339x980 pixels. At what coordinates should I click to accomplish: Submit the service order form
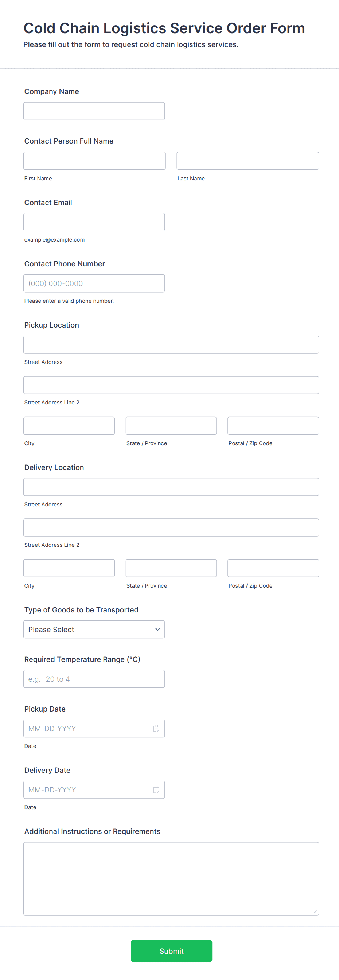(171, 951)
